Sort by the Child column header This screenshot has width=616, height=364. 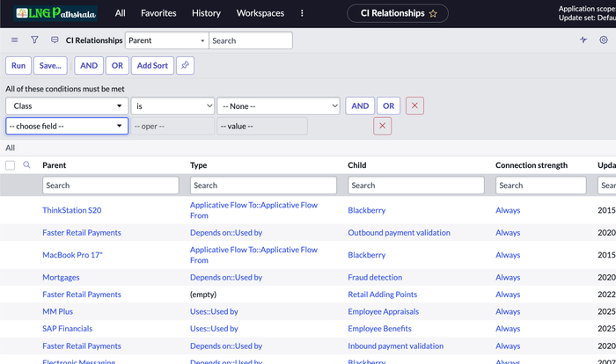coord(357,165)
